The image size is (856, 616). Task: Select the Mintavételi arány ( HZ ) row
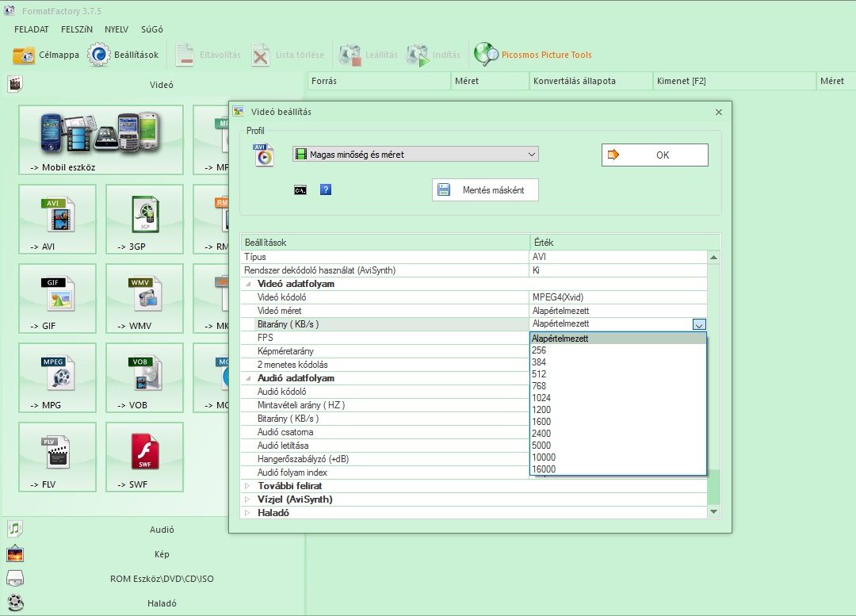(x=385, y=405)
